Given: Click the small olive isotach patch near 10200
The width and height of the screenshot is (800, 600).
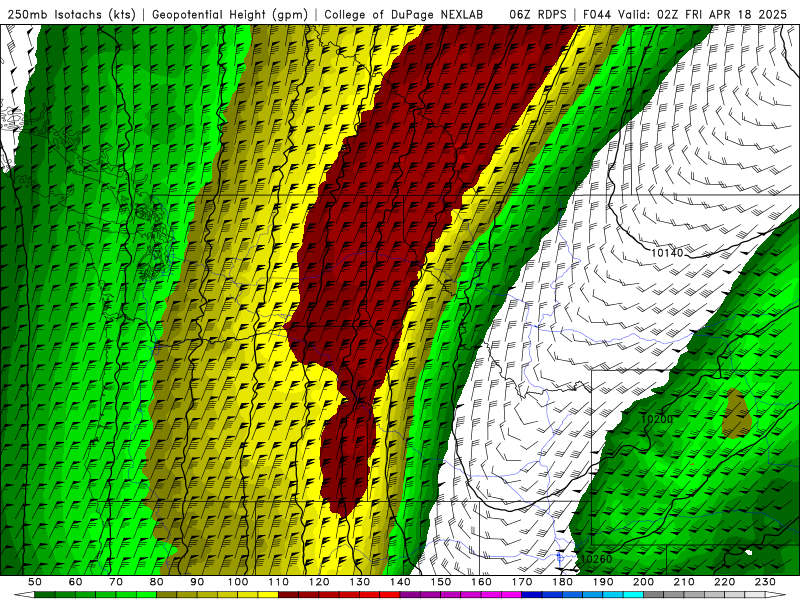Looking at the screenshot, I should click(x=736, y=414).
